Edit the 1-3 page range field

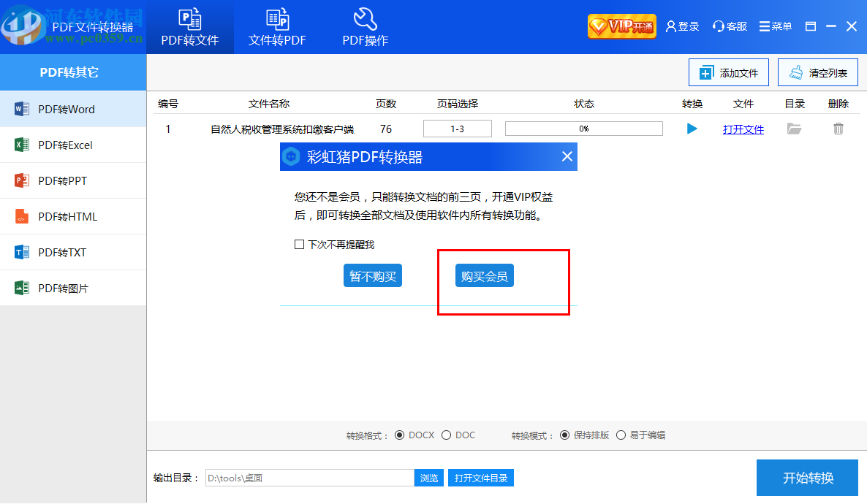pos(458,129)
